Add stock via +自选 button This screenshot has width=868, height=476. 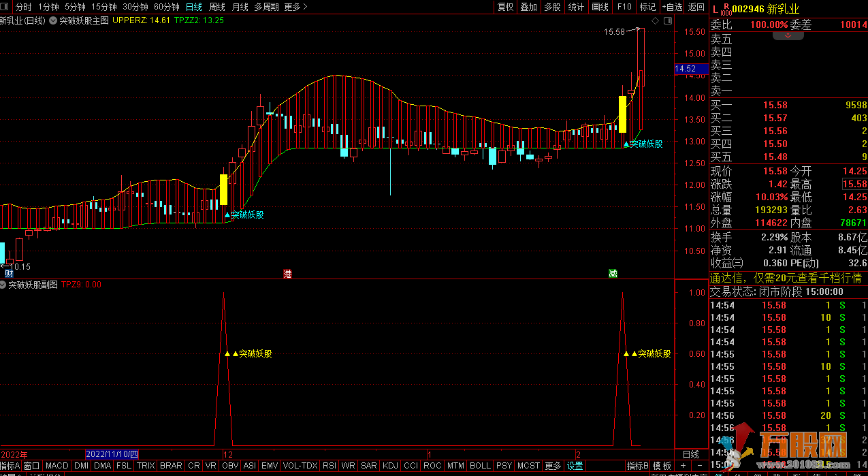[671, 7]
